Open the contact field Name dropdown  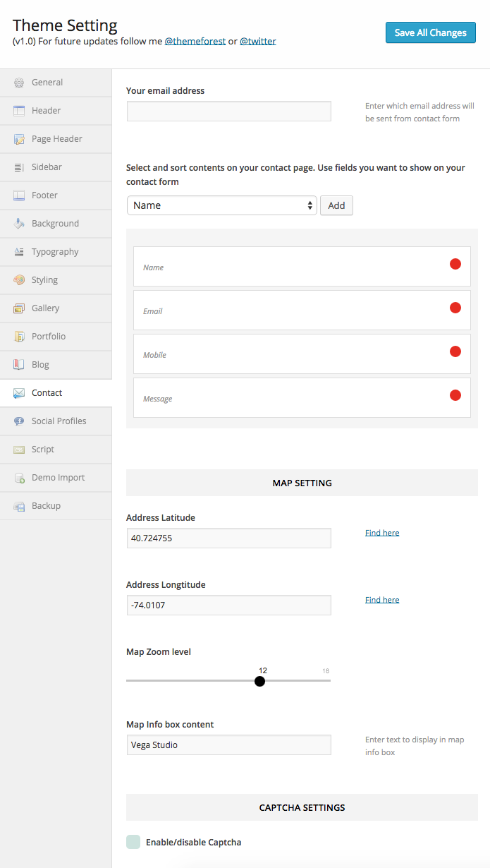pyautogui.click(x=221, y=205)
